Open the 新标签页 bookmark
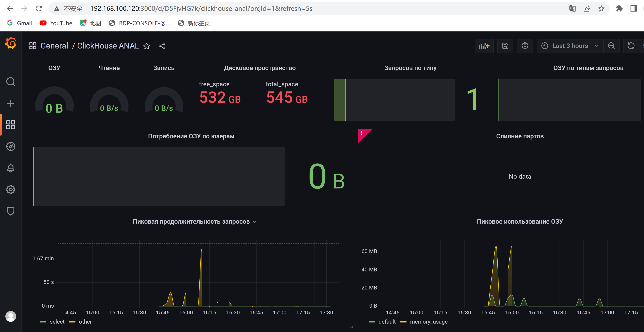 [194, 23]
